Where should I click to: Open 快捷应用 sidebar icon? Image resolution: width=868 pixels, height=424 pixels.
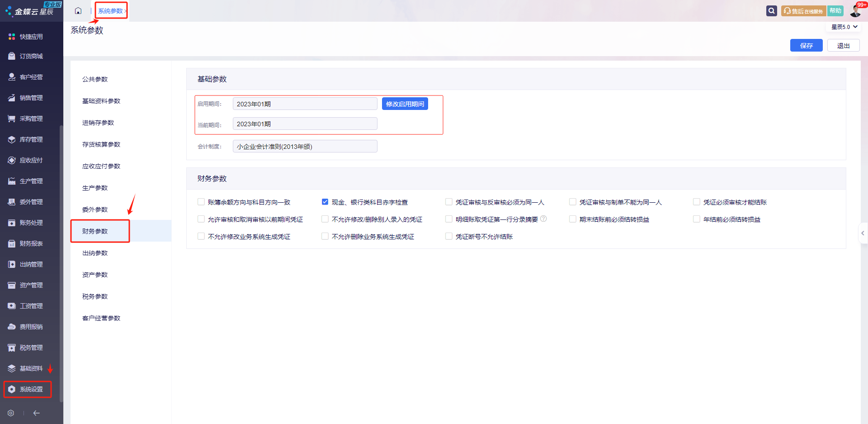tap(12, 37)
